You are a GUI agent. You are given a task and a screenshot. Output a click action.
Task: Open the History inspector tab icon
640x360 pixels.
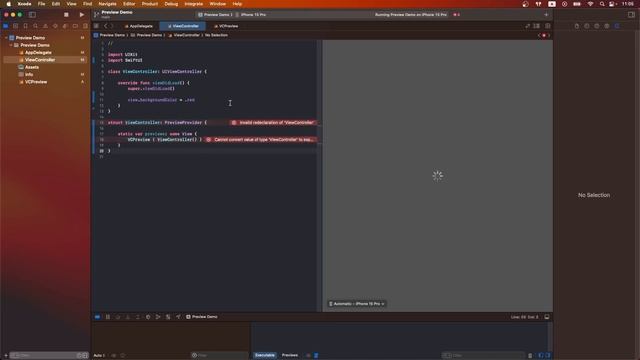pos(587,26)
